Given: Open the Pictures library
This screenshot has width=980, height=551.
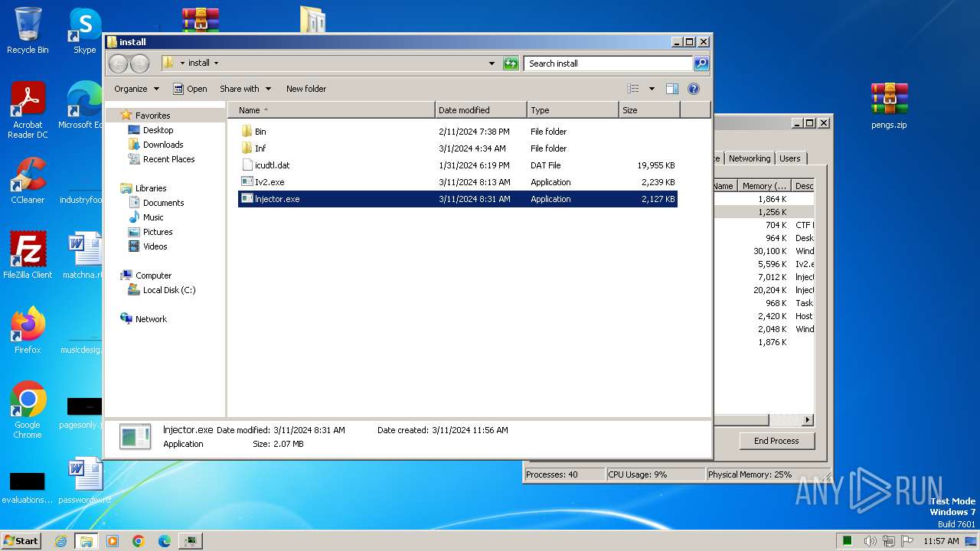Looking at the screenshot, I should (158, 232).
